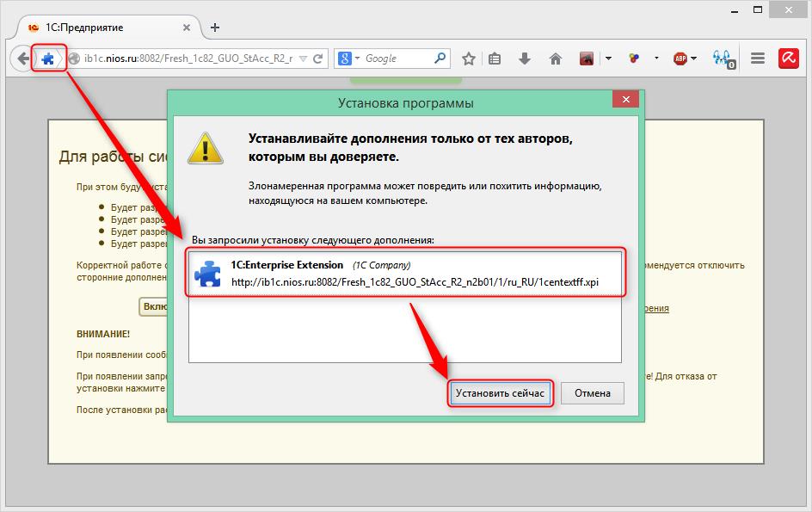The width and height of the screenshot is (812, 512).
Task: Click the blue toolbar icon with zero badge
Action: (x=723, y=59)
